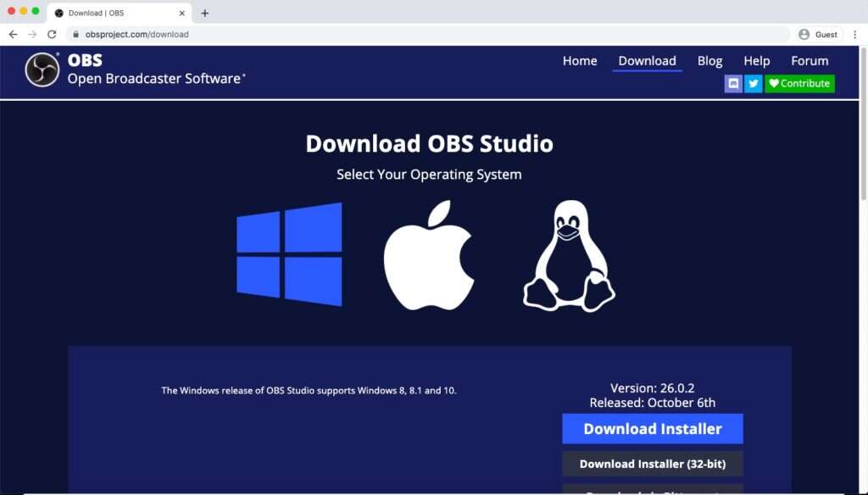The width and height of the screenshot is (868, 495).
Task: Download the 32-bit installer
Action: (x=652, y=464)
